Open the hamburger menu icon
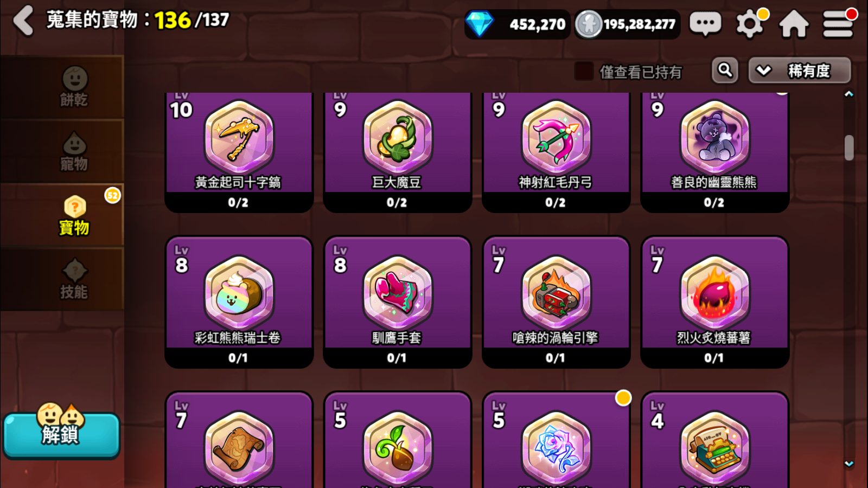868x488 pixels. pos(838,24)
